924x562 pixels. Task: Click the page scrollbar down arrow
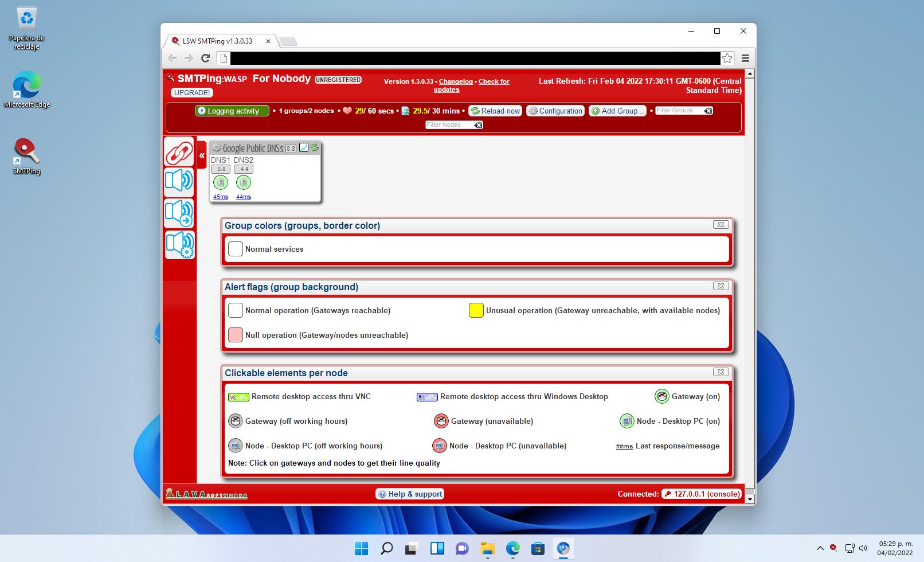coord(750,499)
